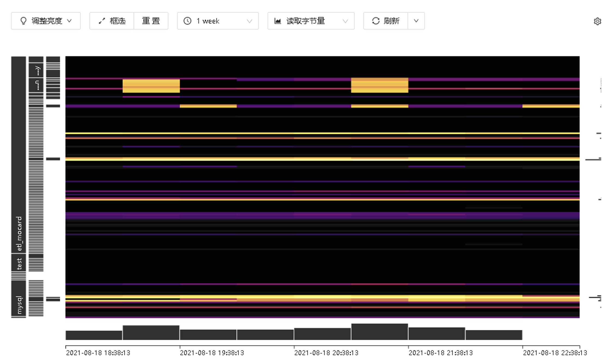Click the tallest bar in bottom histogram
The image size is (607, 364).
tap(380, 332)
